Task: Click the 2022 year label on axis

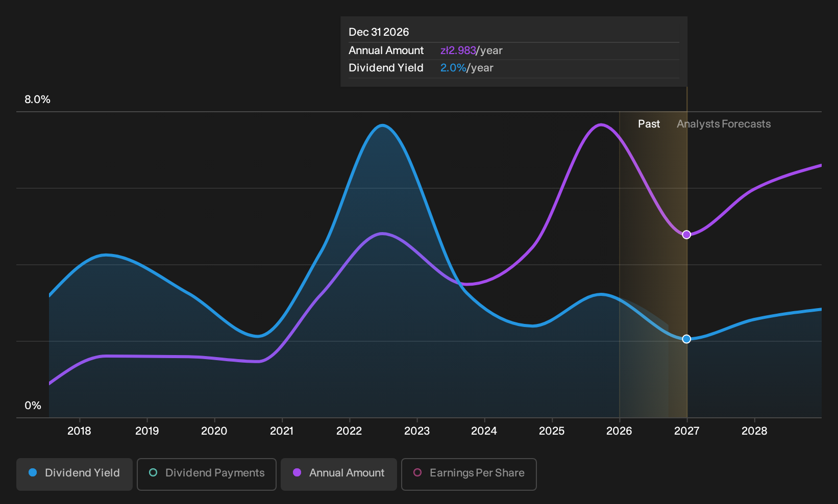Action: click(x=349, y=431)
